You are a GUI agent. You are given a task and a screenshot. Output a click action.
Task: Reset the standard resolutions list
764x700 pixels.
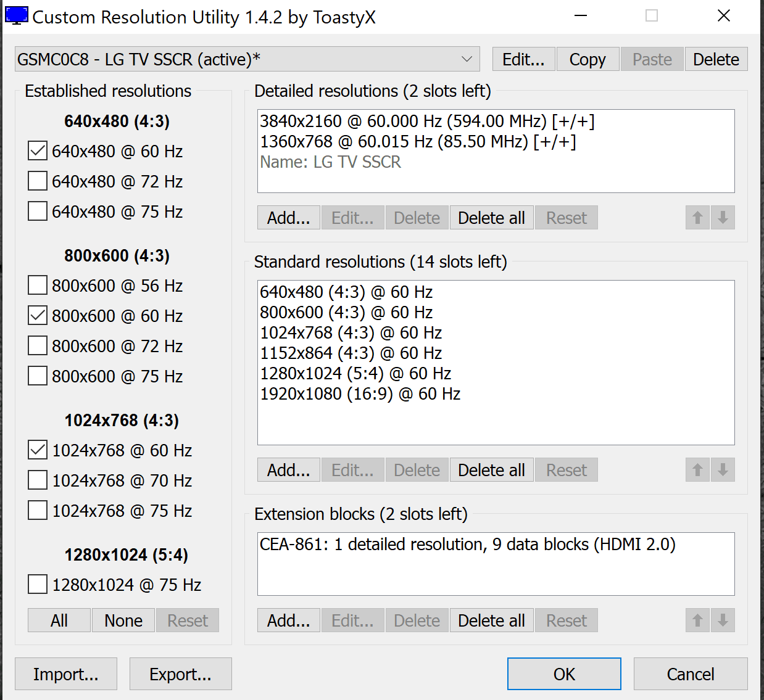pyautogui.click(x=567, y=470)
